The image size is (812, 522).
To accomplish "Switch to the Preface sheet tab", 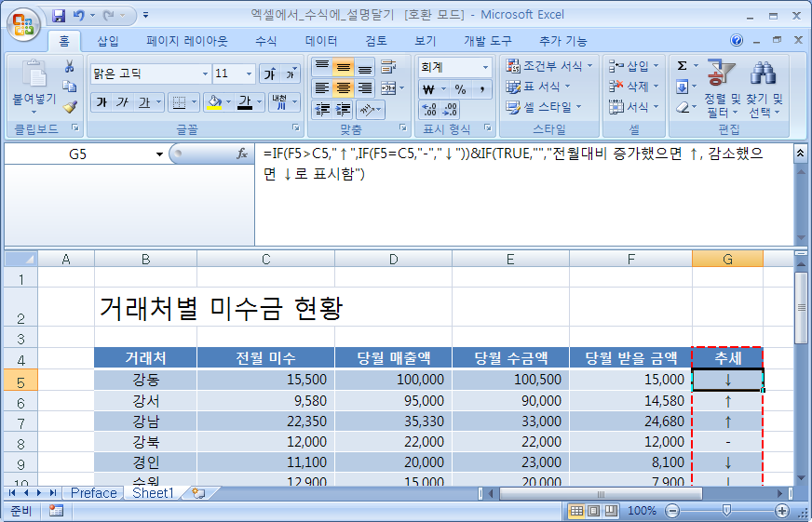I will 94,493.
